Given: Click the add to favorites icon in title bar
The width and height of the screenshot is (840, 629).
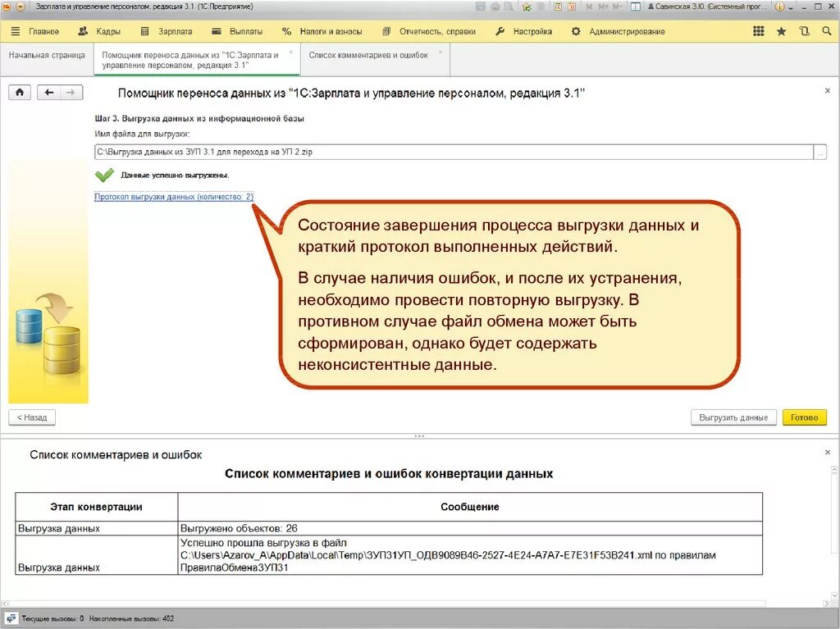Looking at the screenshot, I should [x=527, y=7].
